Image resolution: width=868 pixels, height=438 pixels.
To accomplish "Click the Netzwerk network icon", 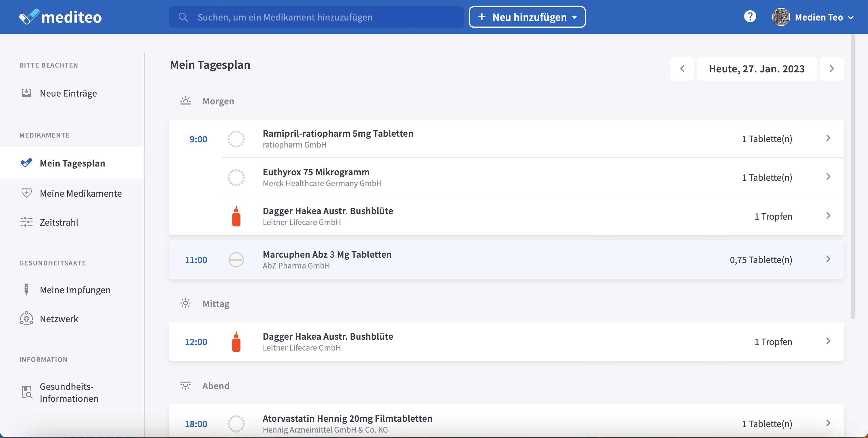I will tap(26, 318).
